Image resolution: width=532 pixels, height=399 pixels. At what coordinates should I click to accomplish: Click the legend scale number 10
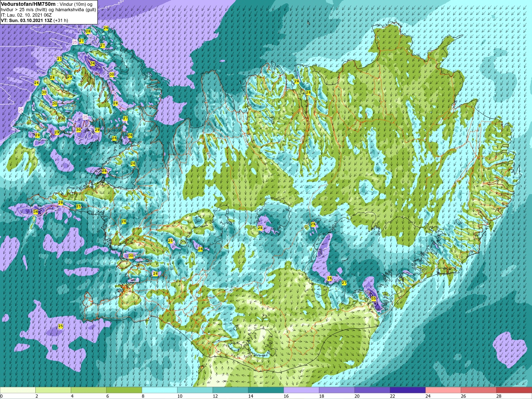[x=180, y=396]
